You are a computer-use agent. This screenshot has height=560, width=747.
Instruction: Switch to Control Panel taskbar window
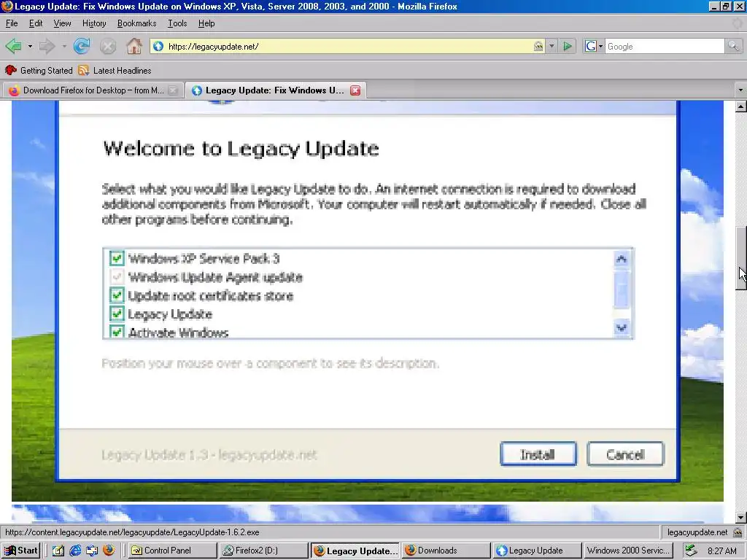click(x=172, y=551)
